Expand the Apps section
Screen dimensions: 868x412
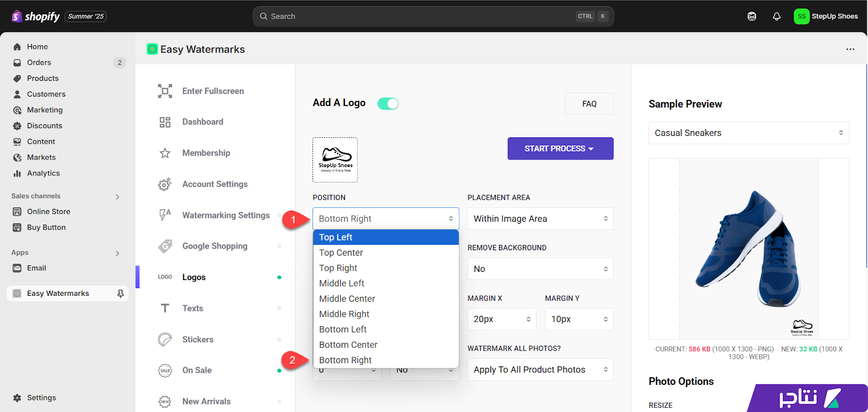click(117, 253)
